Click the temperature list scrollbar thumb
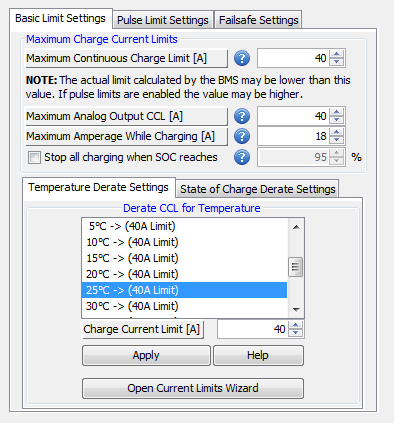Viewport: 394px width, 423px height. [296, 267]
